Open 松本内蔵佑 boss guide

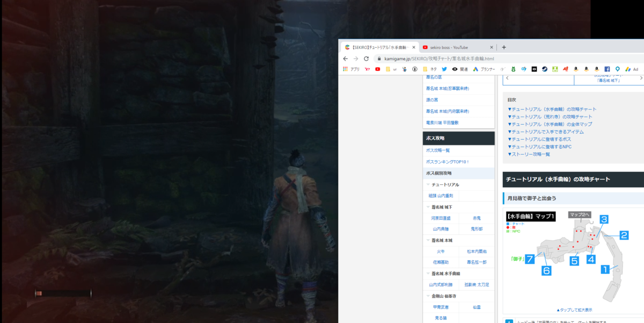click(477, 252)
